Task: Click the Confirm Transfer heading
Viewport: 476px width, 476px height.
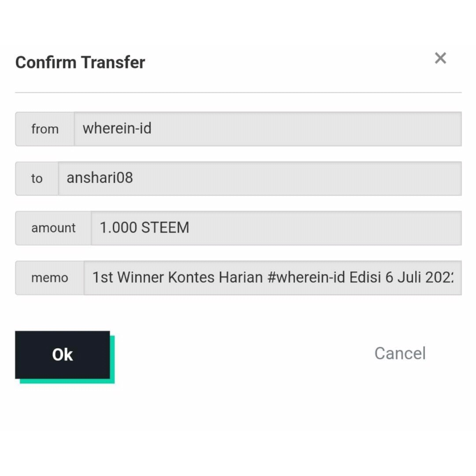Action: [x=80, y=63]
